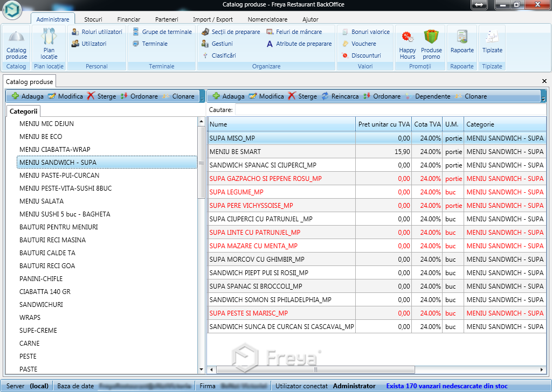Open the Tipizate icon

(x=492, y=42)
